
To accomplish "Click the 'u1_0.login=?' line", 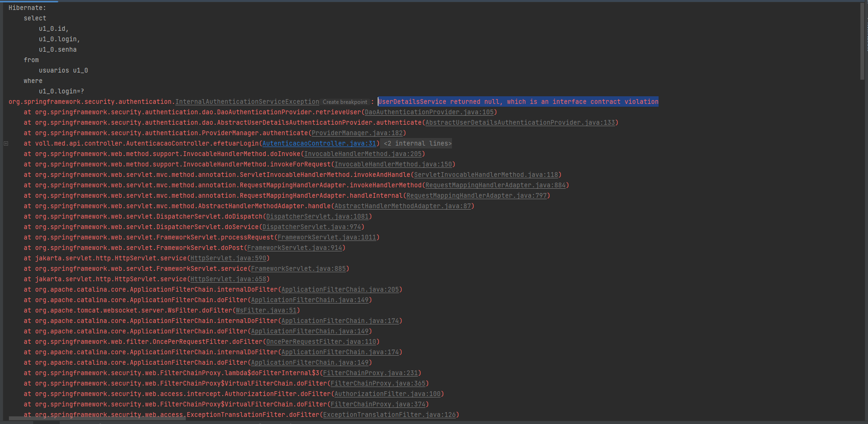I will click(62, 91).
